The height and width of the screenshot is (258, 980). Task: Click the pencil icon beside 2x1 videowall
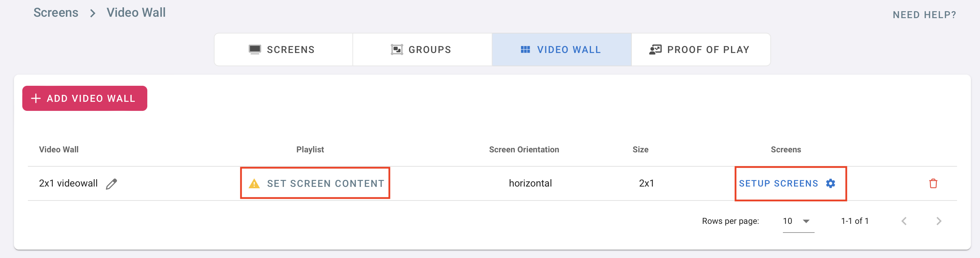point(111,184)
